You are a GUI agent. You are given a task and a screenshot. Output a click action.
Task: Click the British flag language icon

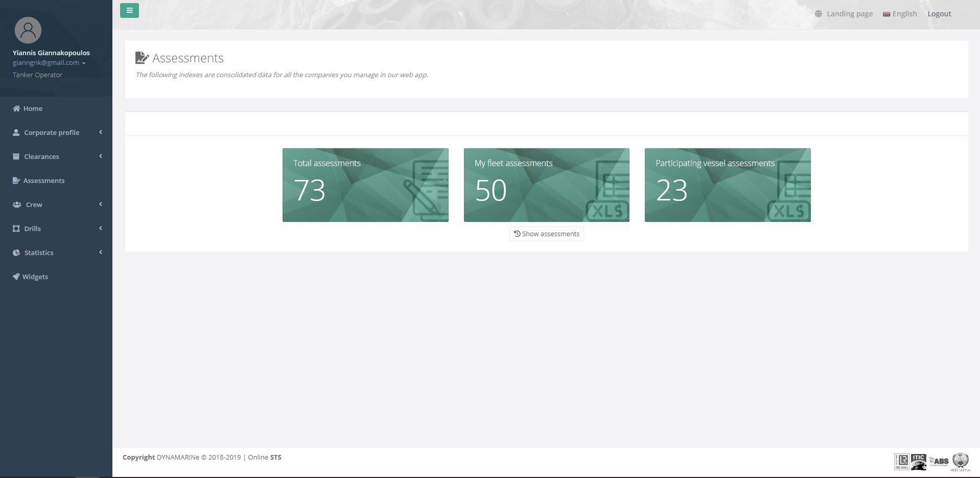886,14
